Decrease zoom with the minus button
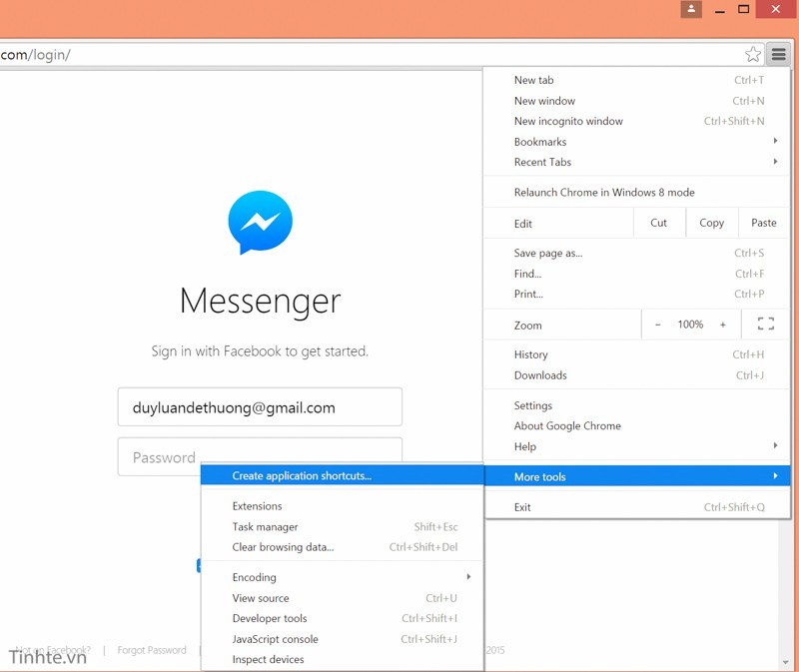 click(658, 325)
